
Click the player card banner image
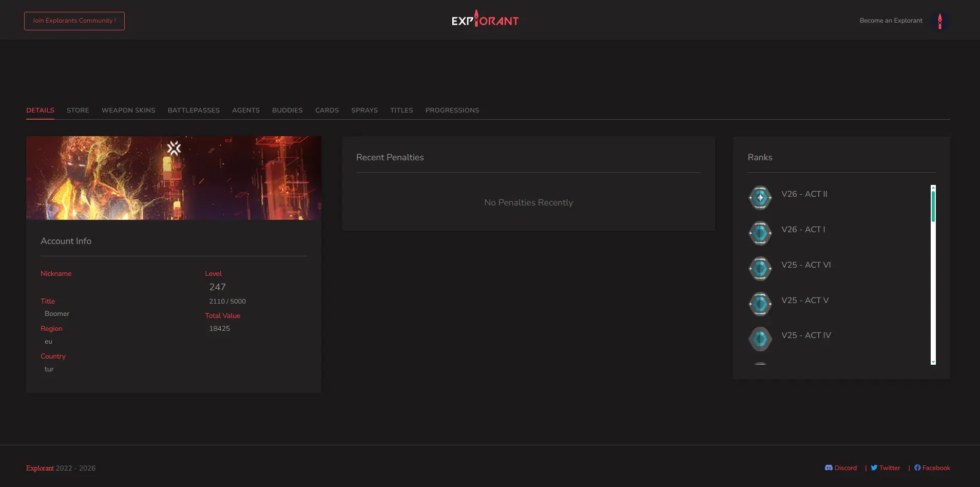[x=174, y=178]
